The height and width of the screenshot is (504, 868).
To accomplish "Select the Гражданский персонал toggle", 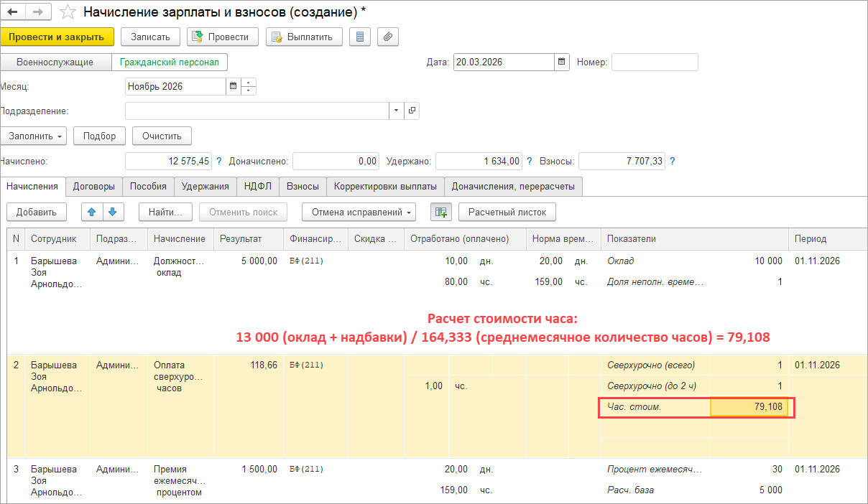I will coord(170,62).
